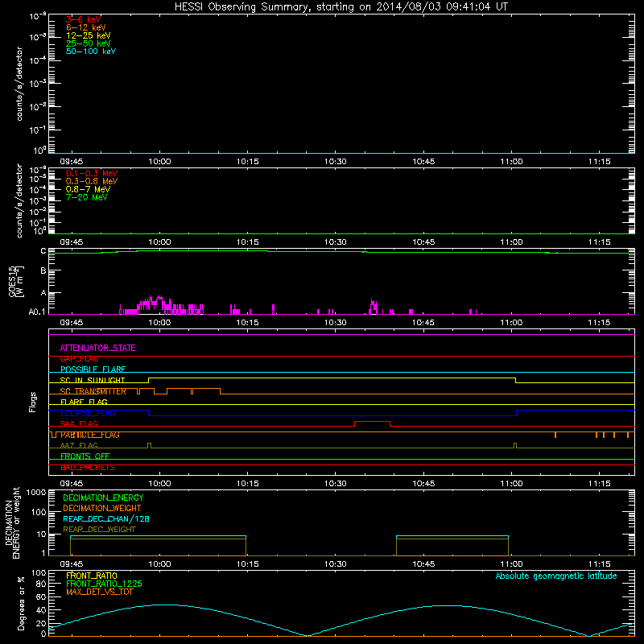Select the 11:00 tick below the GOES15 panel
Viewport: 644px width, 644px height.
click(511, 323)
